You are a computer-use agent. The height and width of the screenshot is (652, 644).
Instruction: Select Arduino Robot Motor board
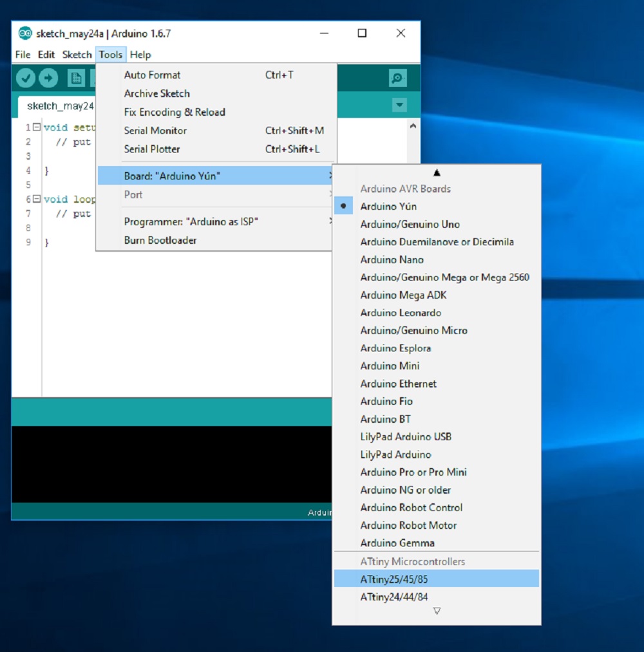pyautogui.click(x=437, y=525)
